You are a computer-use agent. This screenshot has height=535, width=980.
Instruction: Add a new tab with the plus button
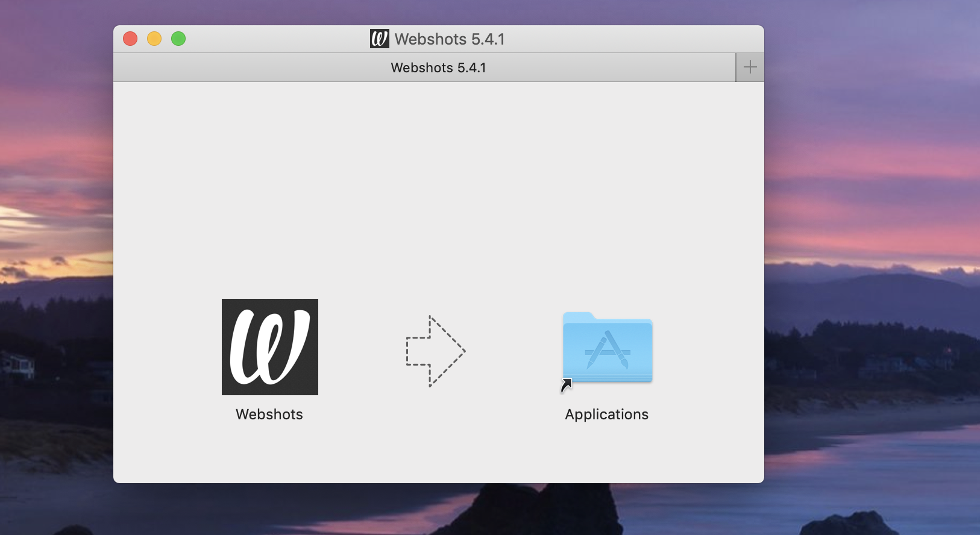(x=750, y=67)
